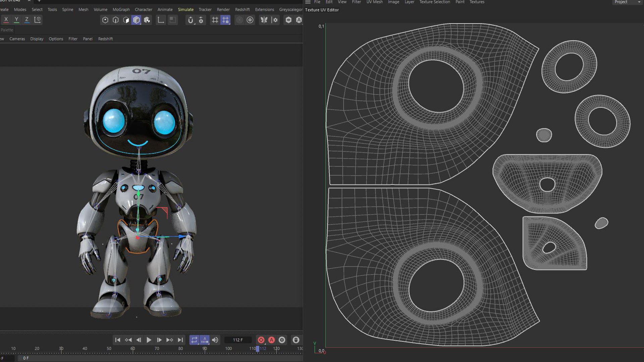644x362 pixels.
Task: Open the Extensions menu
Action: click(x=264, y=9)
